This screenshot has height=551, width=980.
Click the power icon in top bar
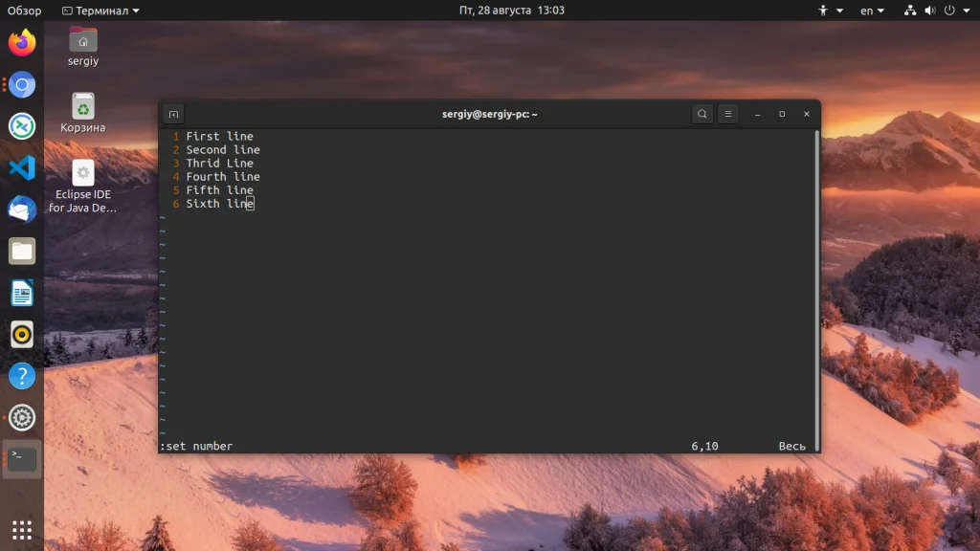[x=949, y=11]
